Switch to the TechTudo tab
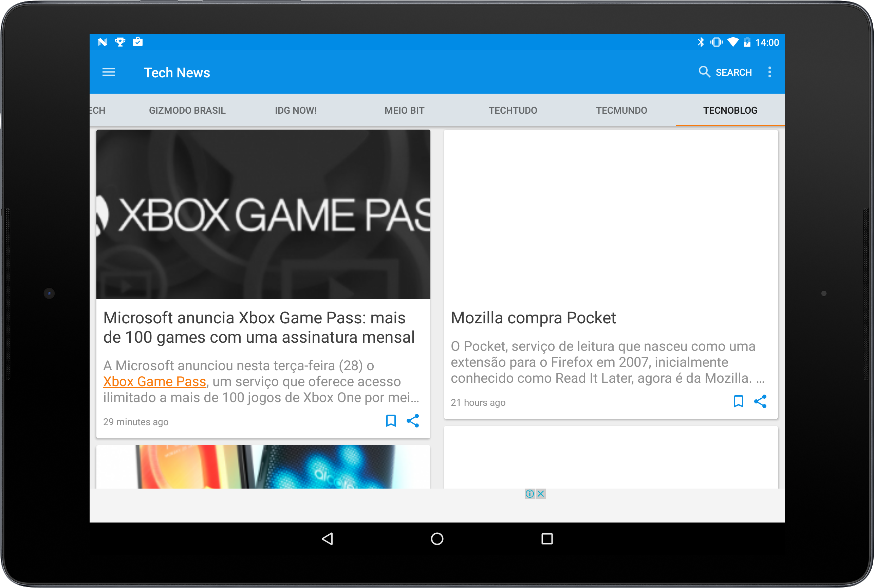Viewport: 874px width, 588px height. point(513,110)
